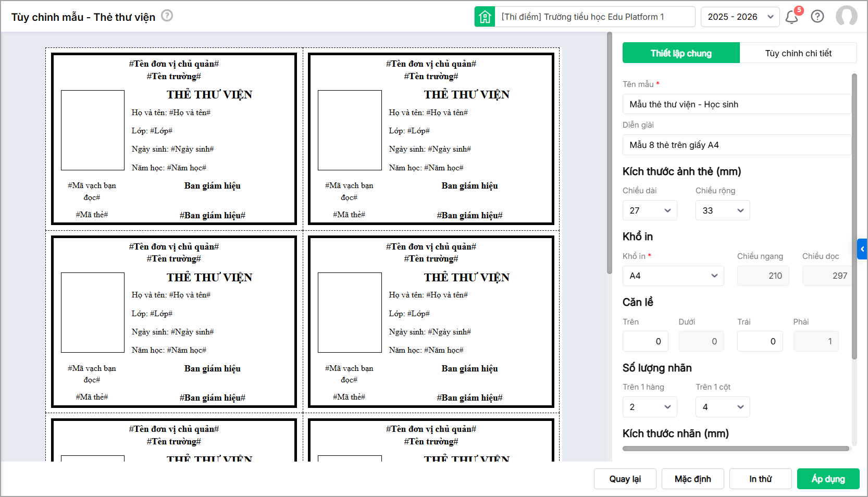Switch to Thiết lập chung tab
Viewport: 868px width, 497px height.
tap(681, 53)
